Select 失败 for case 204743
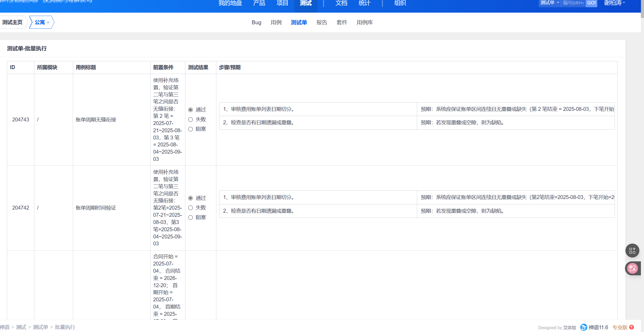Viewport: 644px width, 332px height. (190, 120)
